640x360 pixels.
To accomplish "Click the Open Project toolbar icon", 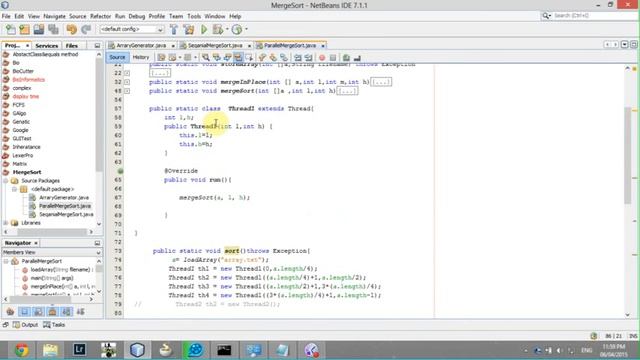I will (x=39, y=29).
